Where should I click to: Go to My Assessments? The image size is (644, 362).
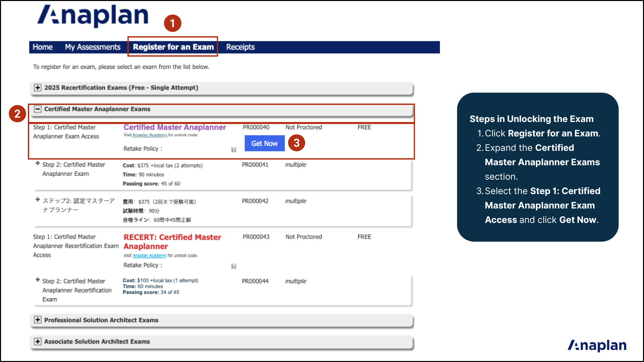pyautogui.click(x=93, y=47)
